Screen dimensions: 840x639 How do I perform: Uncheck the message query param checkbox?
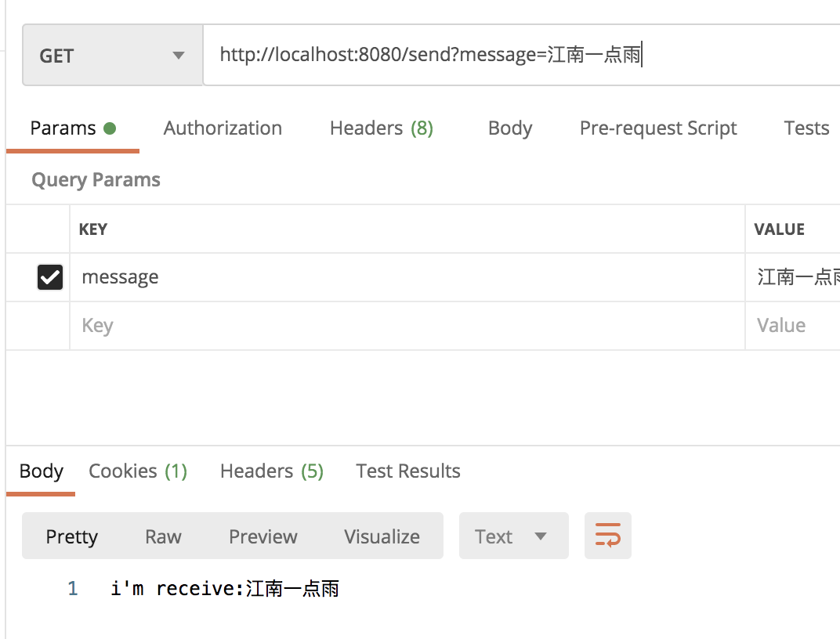coord(50,277)
